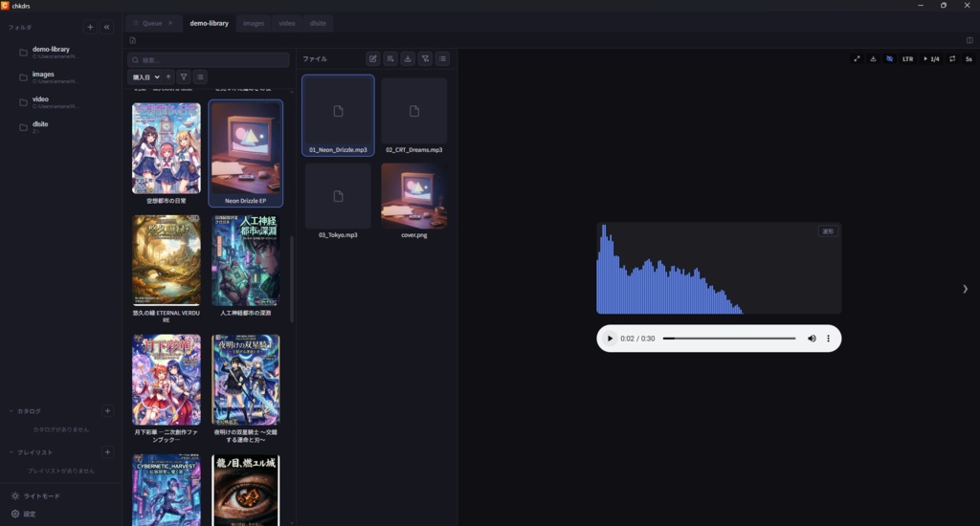Enter fullscreen with the expand arrows icon

857,58
